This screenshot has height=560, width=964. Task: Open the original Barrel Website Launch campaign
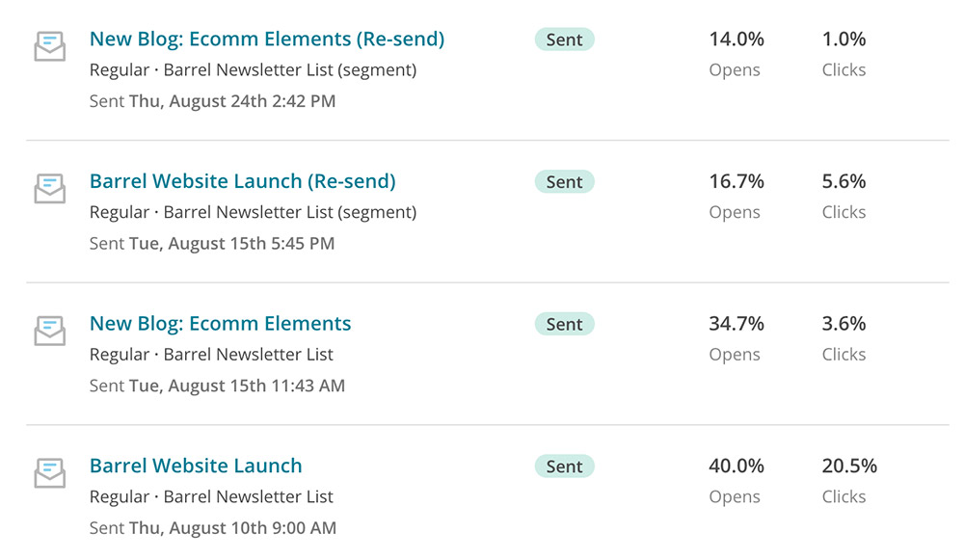click(196, 466)
